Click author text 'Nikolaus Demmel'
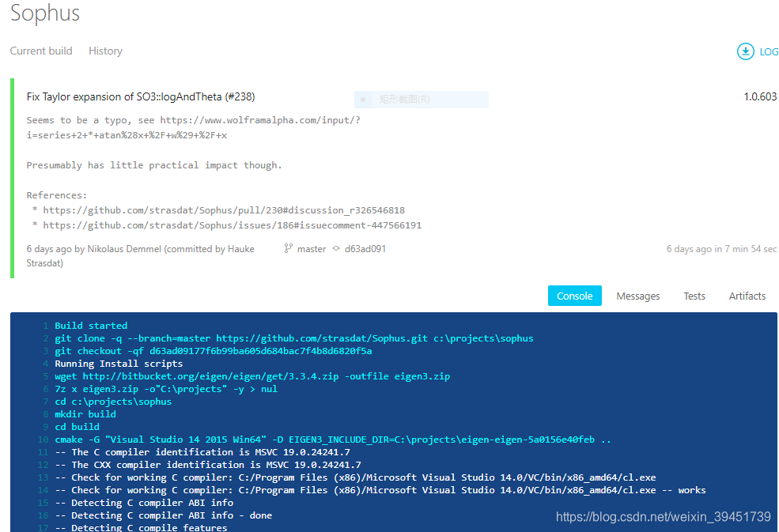 tap(124, 249)
